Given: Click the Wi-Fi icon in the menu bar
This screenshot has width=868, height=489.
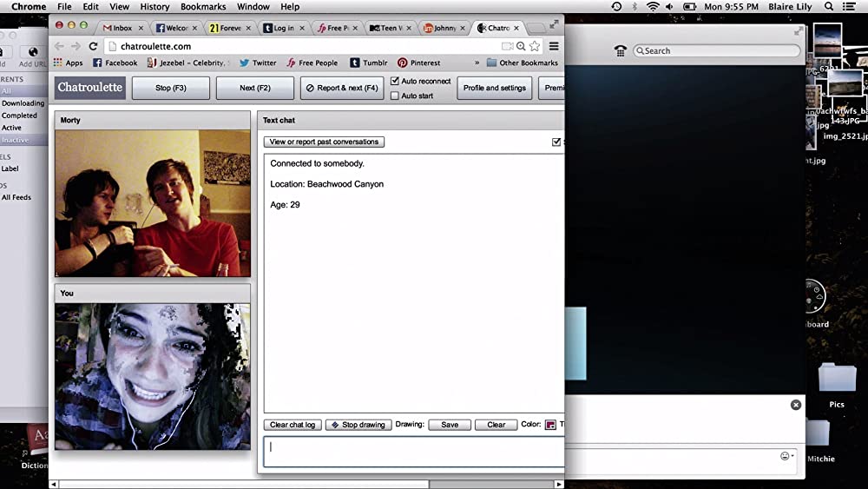Looking at the screenshot, I should point(653,6).
